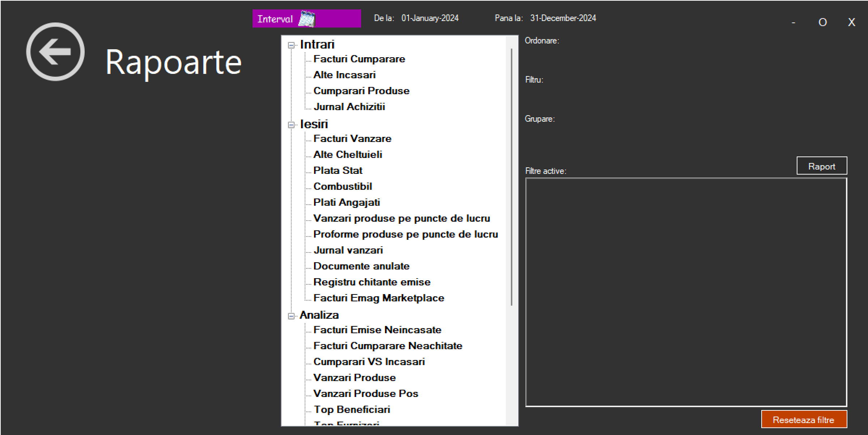Select Facturi Emise Neincasate
Image resolution: width=868 pixels, height=435 pixels.
tap(377, 330)
